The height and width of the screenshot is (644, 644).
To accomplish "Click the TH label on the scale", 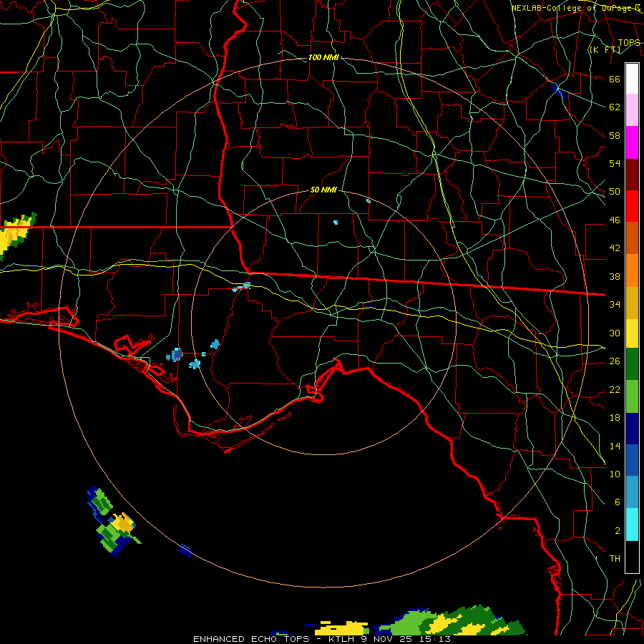I will pyautogui.click(x=615, y=558).
